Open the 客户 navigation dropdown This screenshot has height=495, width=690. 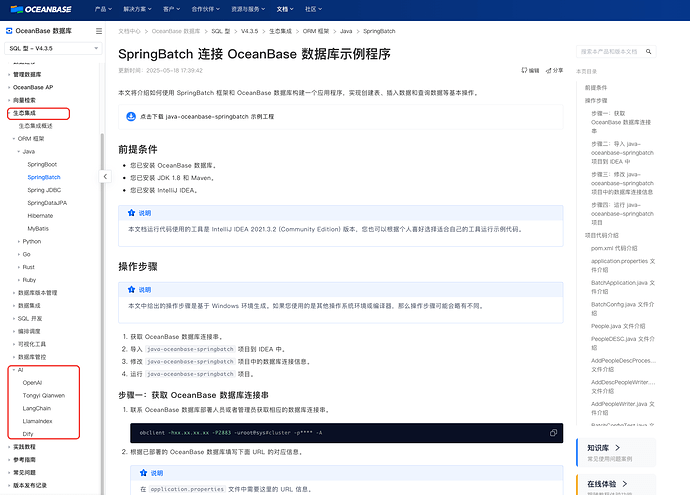point(172,9)
